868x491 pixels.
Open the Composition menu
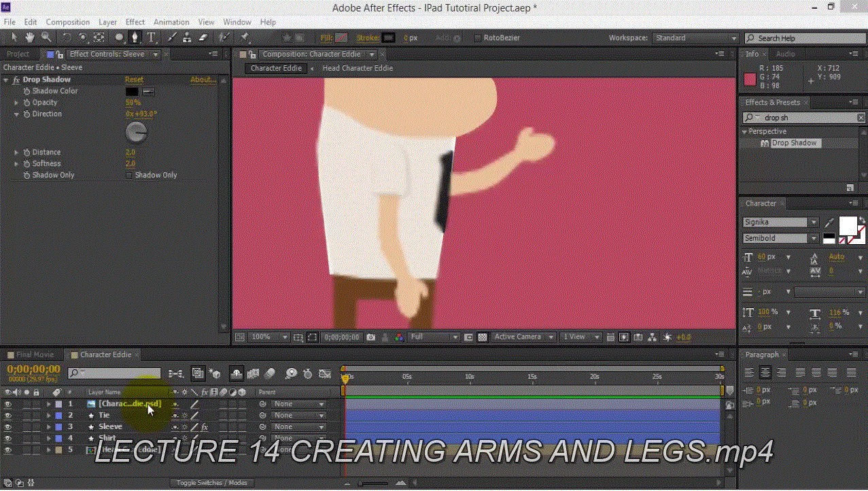67,22
